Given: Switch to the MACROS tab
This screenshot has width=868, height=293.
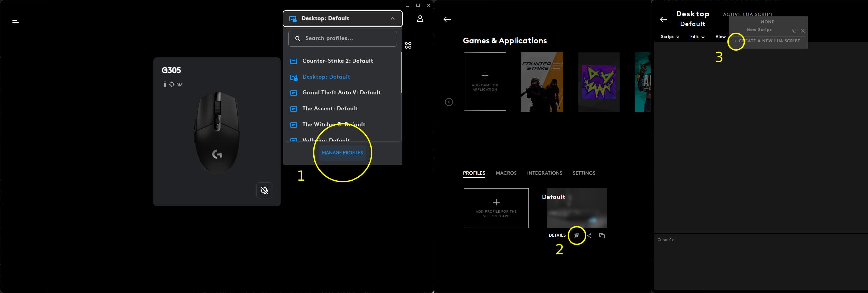Looking at the screenshot, I should coord(506,173).
